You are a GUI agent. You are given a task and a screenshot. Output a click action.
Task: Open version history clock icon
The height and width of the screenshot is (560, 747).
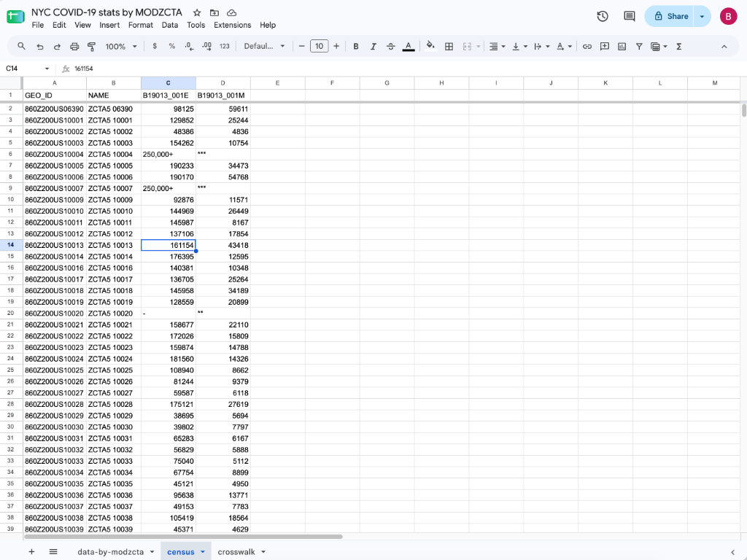[x=602, y=16]
